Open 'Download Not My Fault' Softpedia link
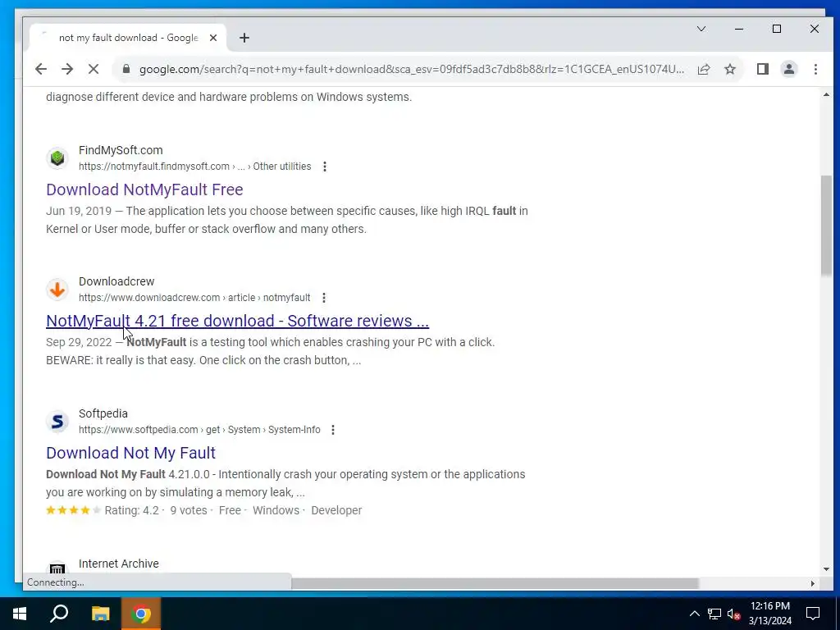840x630 pixels. coord(130,453)
